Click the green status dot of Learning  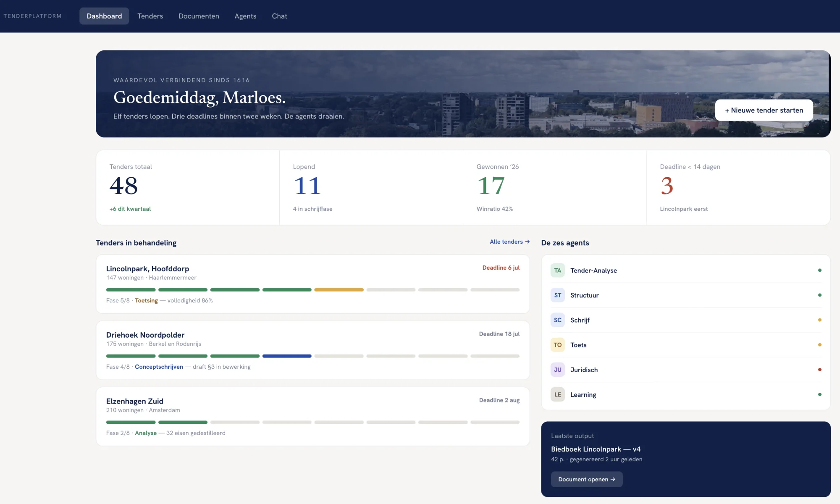click(x=819, y=394)
